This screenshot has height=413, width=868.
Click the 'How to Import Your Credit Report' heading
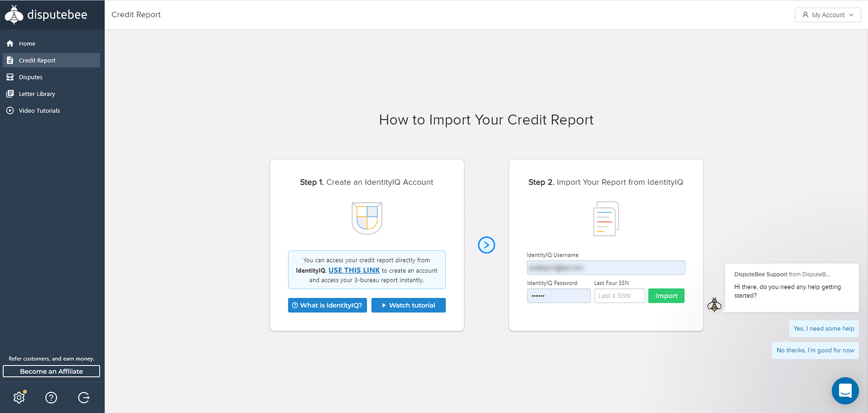click(x=486, y=120)
